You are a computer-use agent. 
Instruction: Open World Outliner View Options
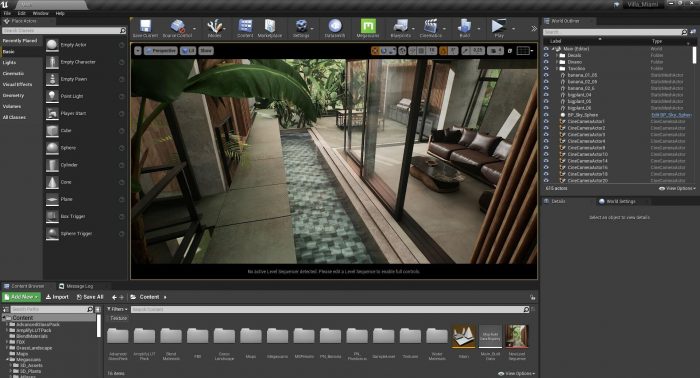click(x=677, y=188)
